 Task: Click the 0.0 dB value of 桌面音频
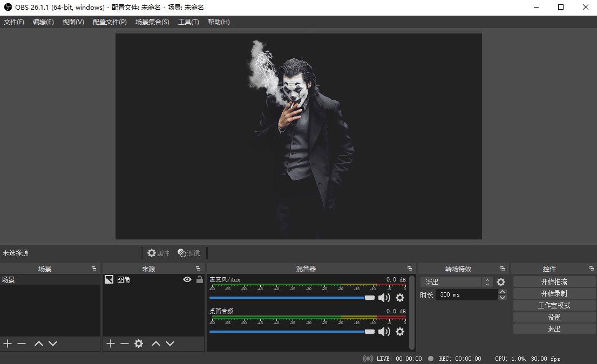click(x=396, y=311)
